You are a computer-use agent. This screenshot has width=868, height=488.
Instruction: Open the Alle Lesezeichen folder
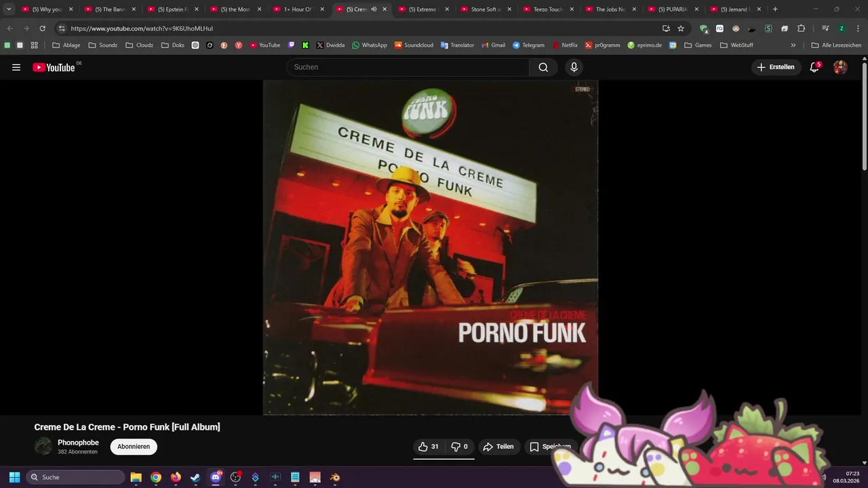click(837, 45)
